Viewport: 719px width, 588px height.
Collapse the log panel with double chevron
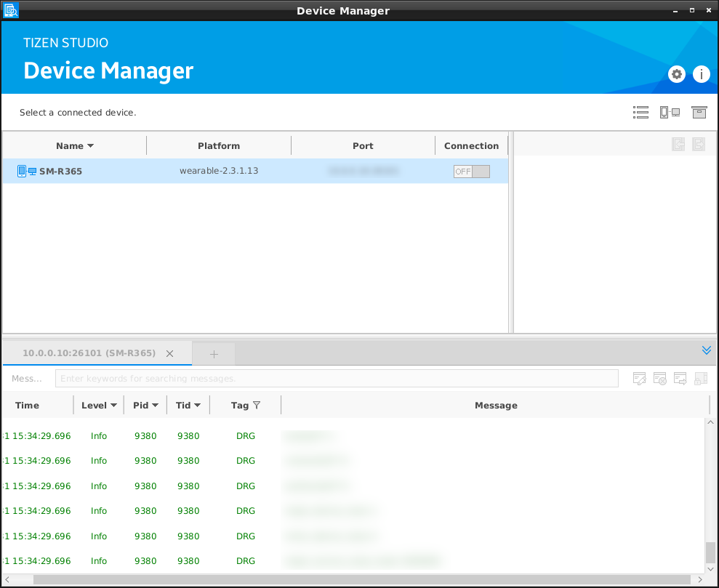pos(706,350)
